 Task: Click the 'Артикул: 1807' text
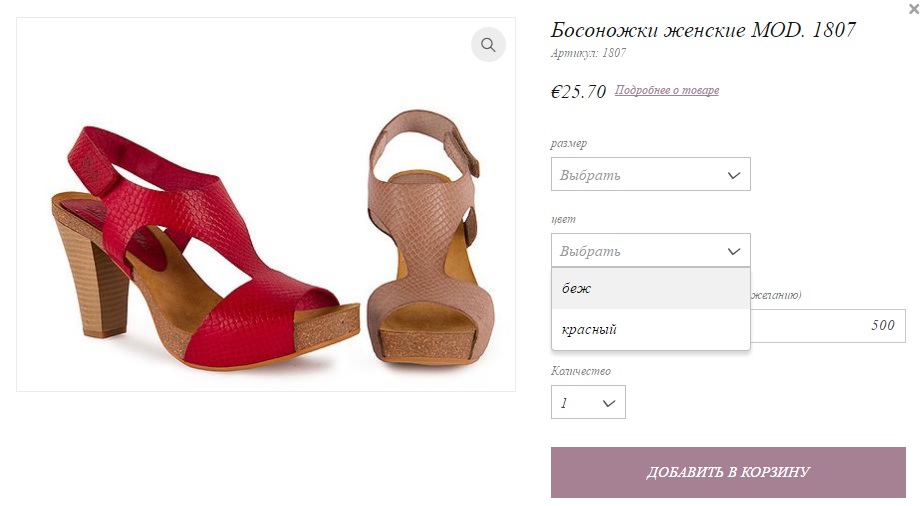point(588,53)
